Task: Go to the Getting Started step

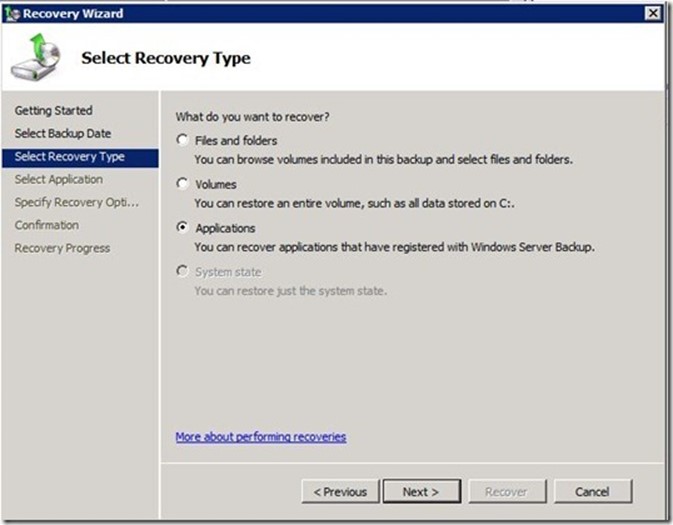Action: point(53,111)
